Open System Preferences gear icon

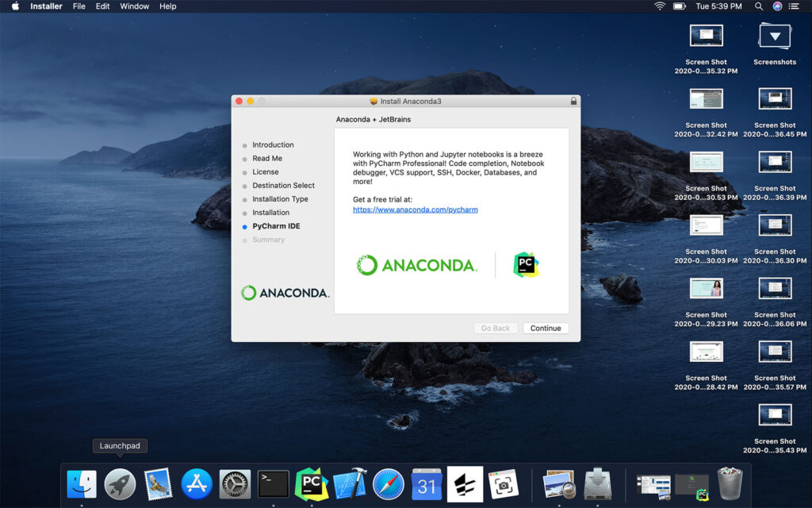point(235,484)
